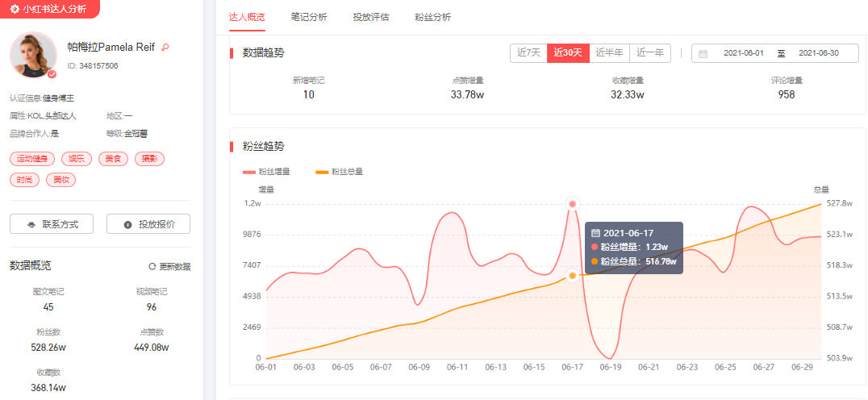Click the 新增笔记 value 10
Image resolution: width=868 pixels, height=400 pixels.
[x=308, y=94]
